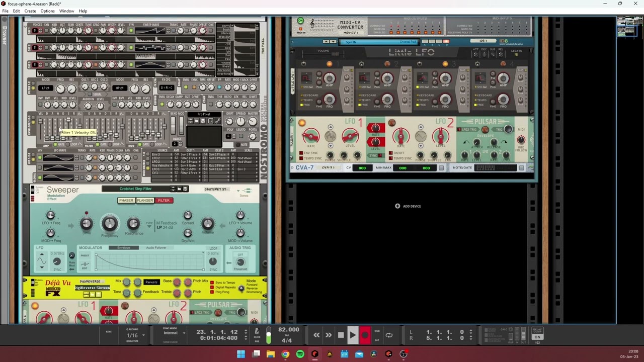This screenshot has height=362, width=644.
Task: Save Sweeper patch with the disk icon
Action: [185, 189]
